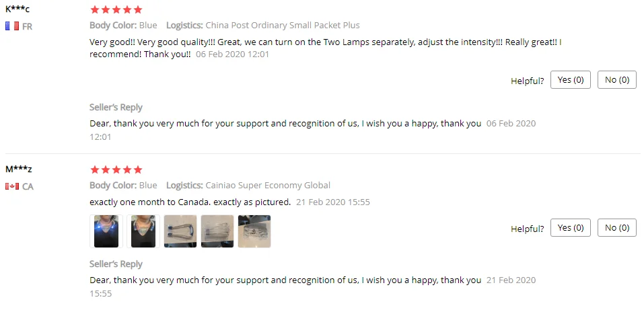
Task: View fourth photo of lamp in clear packaging
Action: click(x=217, y=231)
